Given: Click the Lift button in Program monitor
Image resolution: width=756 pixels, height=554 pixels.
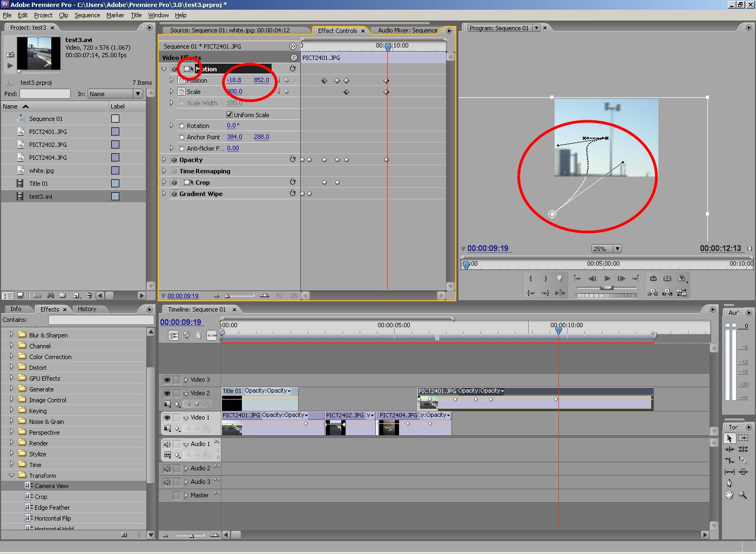Looking at the screenshot, I should [653, 293].
